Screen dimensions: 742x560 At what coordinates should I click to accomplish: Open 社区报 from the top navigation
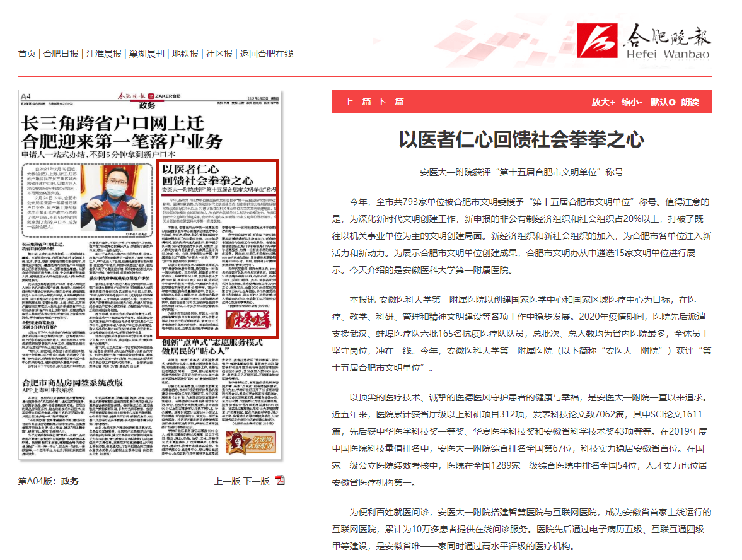tap(219, 54)
